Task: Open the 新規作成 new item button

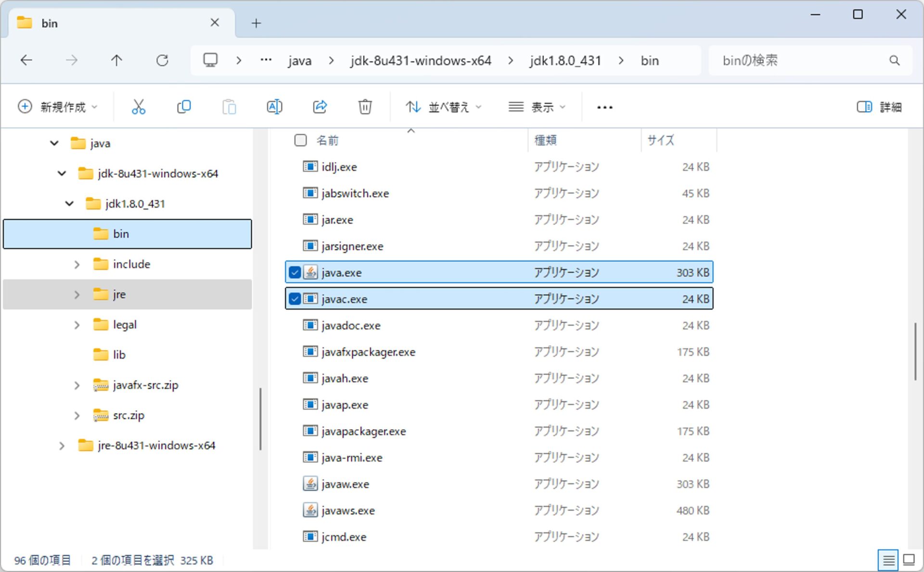Action: coord(58,107)
